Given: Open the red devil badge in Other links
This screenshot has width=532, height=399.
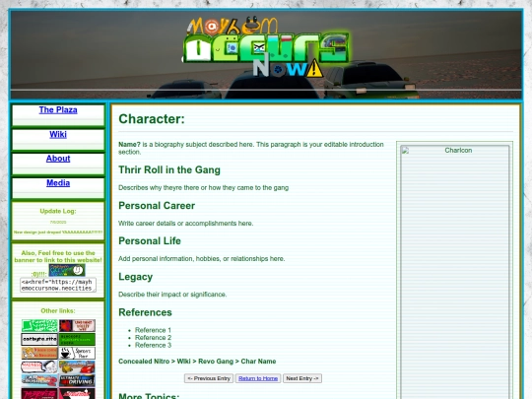Looking at the screenshot, I should pyautogui.click(x=77, y=326).
